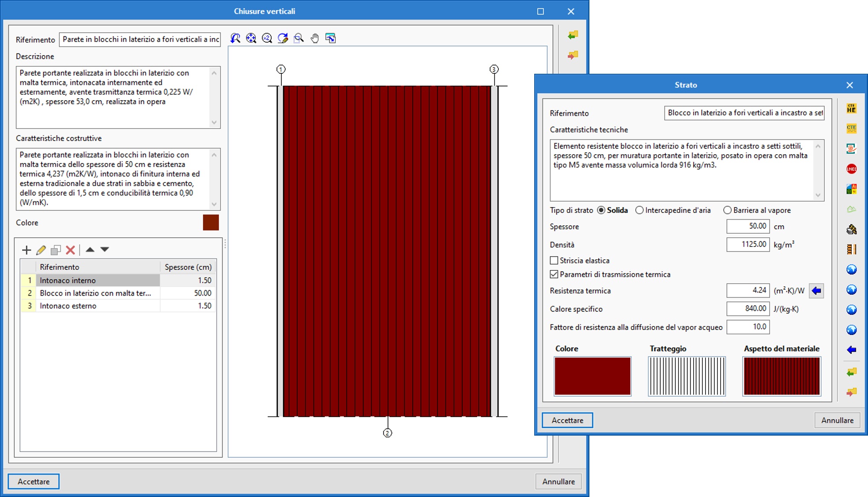Open the yellow CTE catalog icon

point(852,129)
